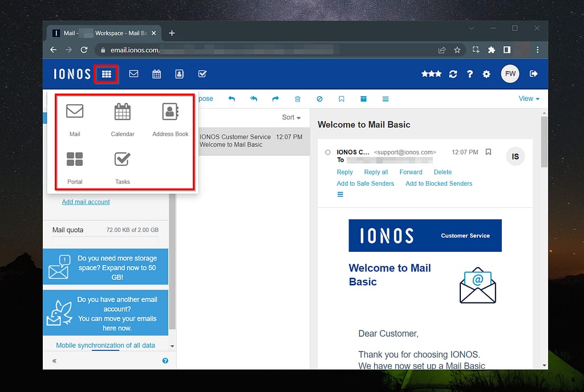Click the folder pane help icon
The width and height of the screenshot is (584, 392).
(x=165, y=361)
